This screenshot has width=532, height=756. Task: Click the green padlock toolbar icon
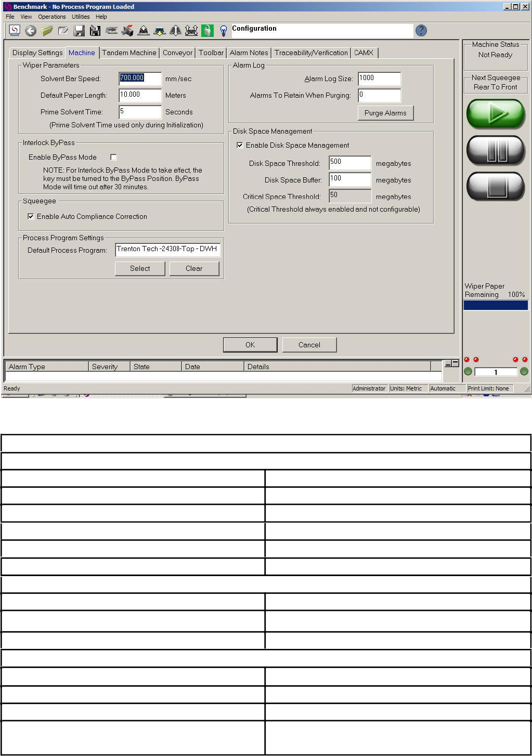[207, 31]
